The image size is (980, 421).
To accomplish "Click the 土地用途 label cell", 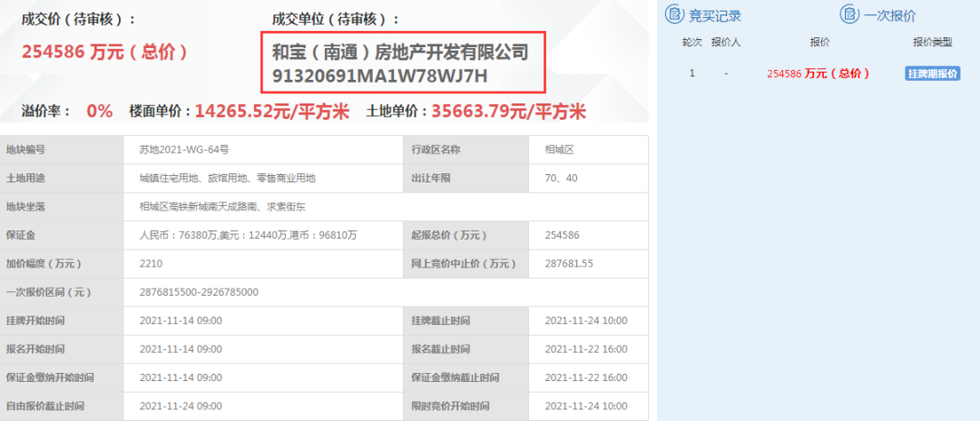I will (62, 178).
